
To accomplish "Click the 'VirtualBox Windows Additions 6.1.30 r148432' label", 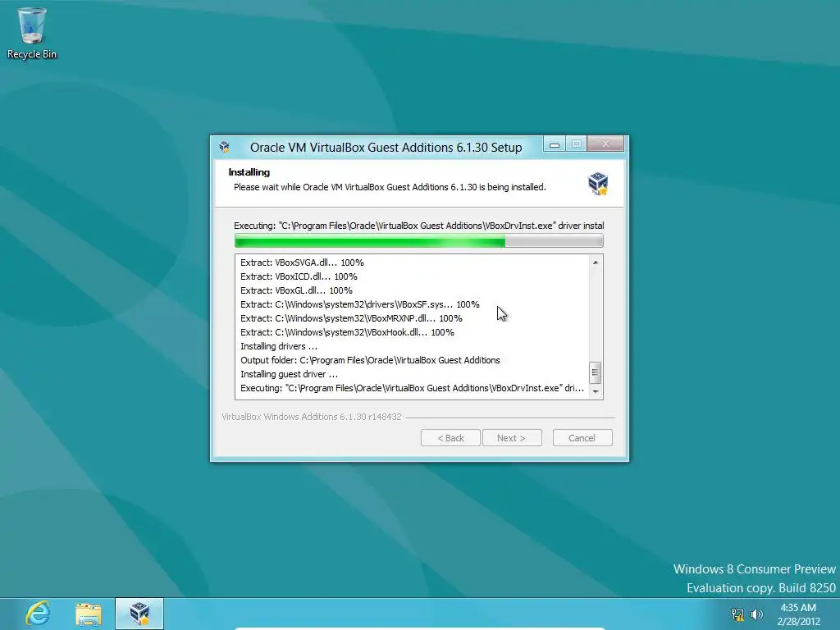I will point(312,417).
